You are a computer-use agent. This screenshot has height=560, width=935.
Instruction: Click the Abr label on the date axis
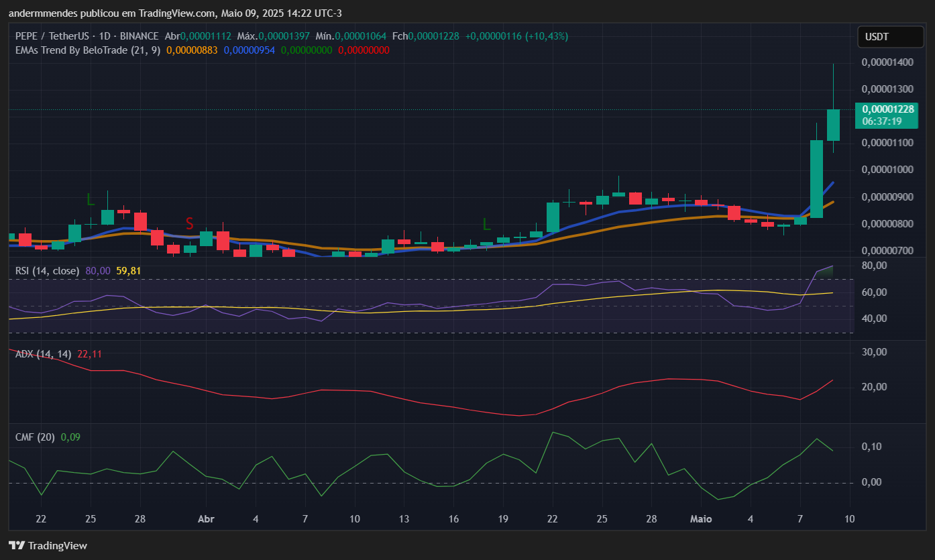207,519
